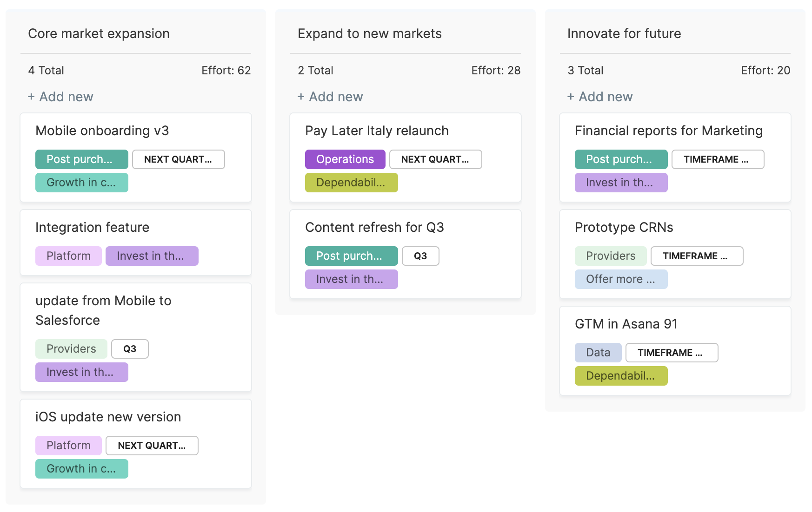812x512 pixels.
Task: Click Q3 tag on Content refresh card
Action: point(420,256)
